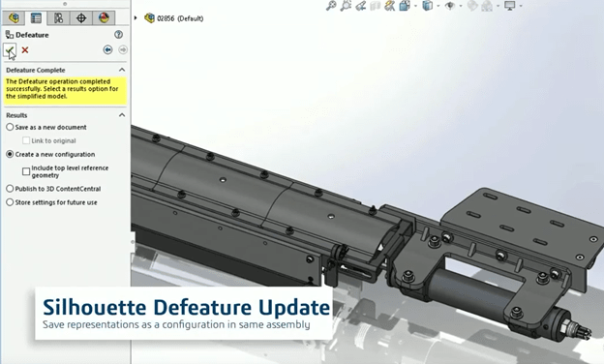Select Save as a new document
This screenshot has height=364, width=604.
click(10, 127)
